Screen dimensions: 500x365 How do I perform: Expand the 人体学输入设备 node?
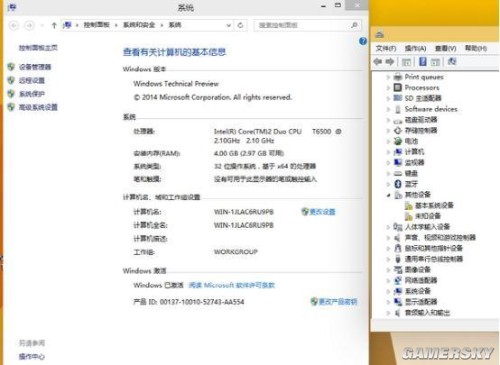[388, 227]
